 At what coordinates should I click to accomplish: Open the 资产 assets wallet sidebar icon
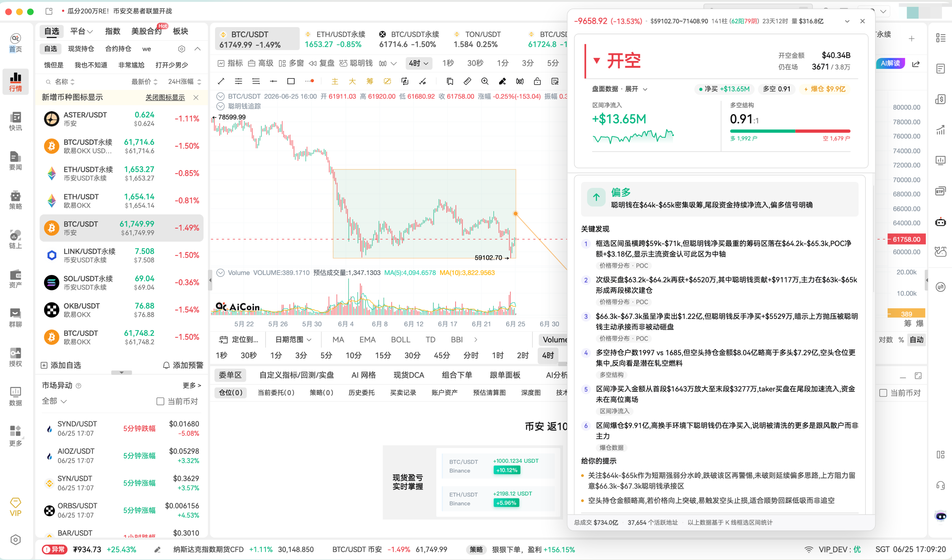point(16,278)
